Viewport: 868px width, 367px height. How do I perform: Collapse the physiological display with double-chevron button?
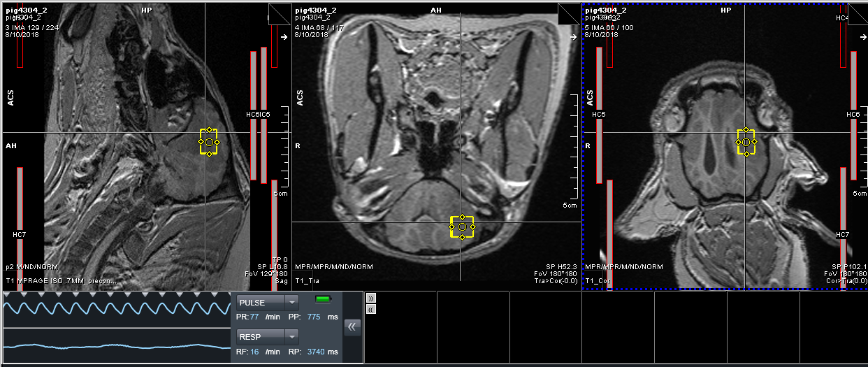click(353, 326)
